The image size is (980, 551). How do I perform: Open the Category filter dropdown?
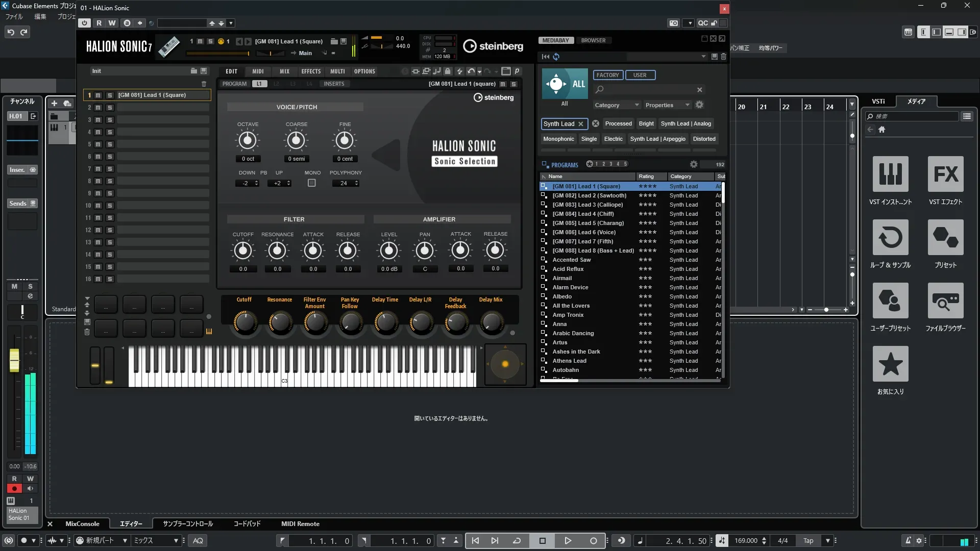pyautogui.click(x=617, y=105)
